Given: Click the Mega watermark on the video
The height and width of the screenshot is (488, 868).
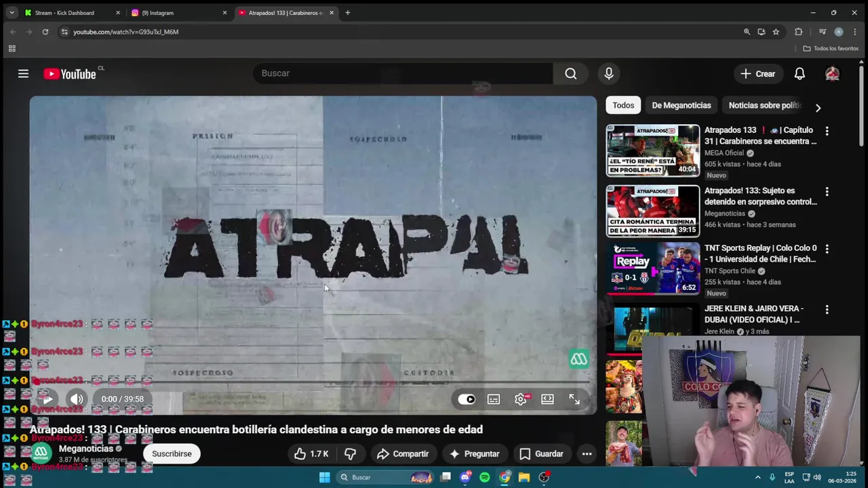Looking at the screenshot, I should 578,359.
